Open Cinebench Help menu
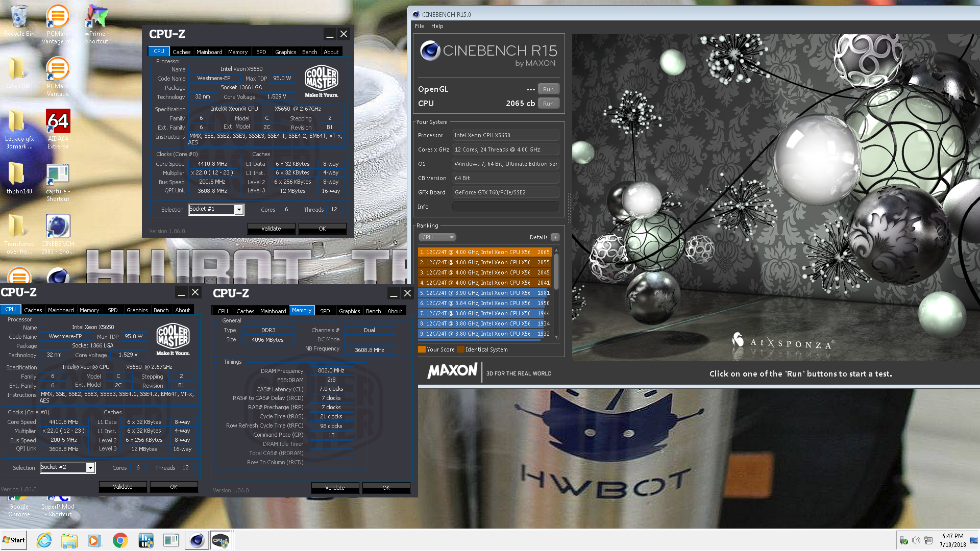The height and width of the screenshot is (551, 980). [x=437, y=26]
